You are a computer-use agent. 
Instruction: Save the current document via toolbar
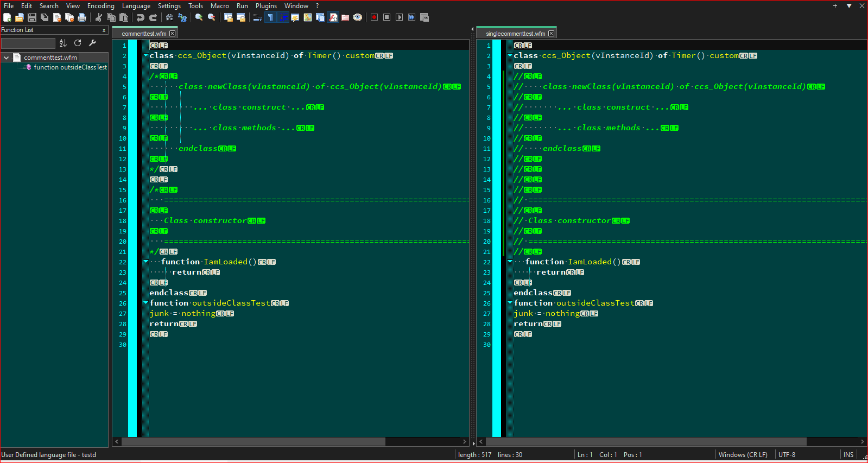pos(32,17)
